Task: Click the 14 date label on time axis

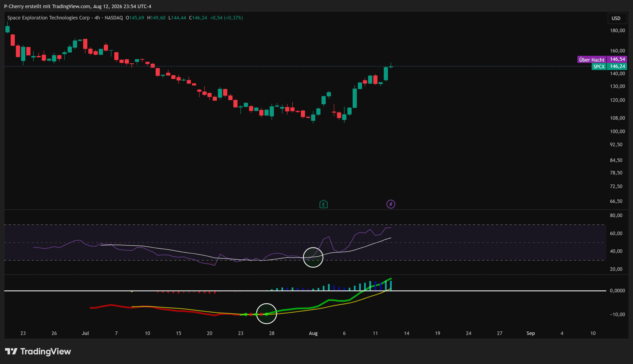Action: pos(406,333)
